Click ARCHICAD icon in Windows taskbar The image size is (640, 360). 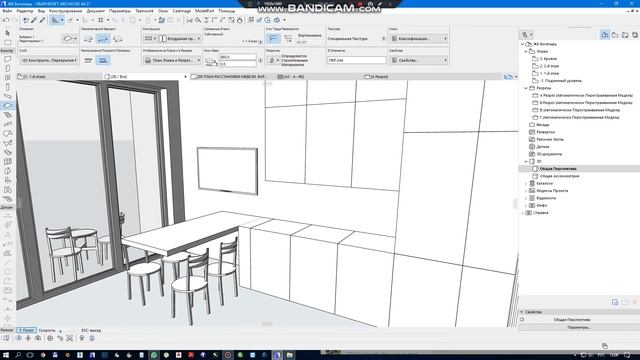[277, 355]
